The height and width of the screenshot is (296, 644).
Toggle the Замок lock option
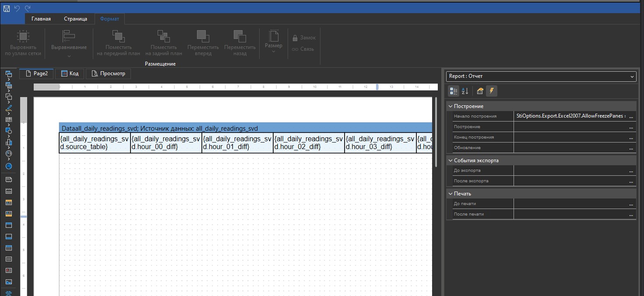[x=304, y=38]
